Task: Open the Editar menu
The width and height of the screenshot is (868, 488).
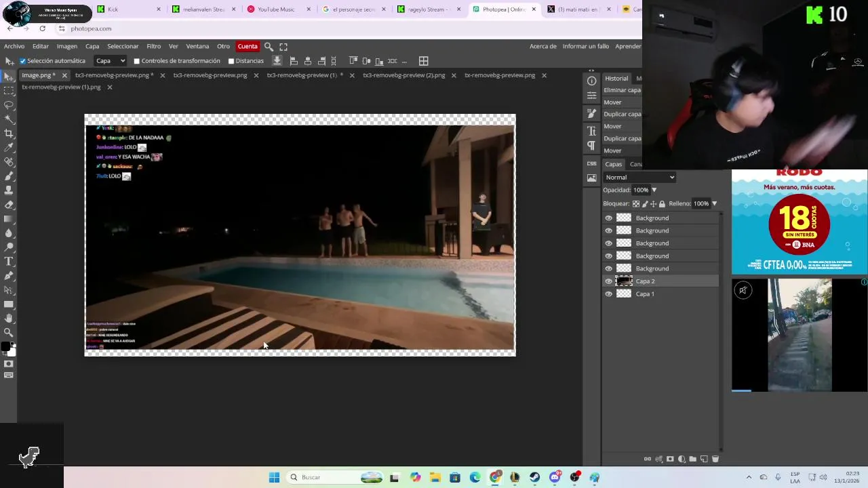Action: coord(41,46)
